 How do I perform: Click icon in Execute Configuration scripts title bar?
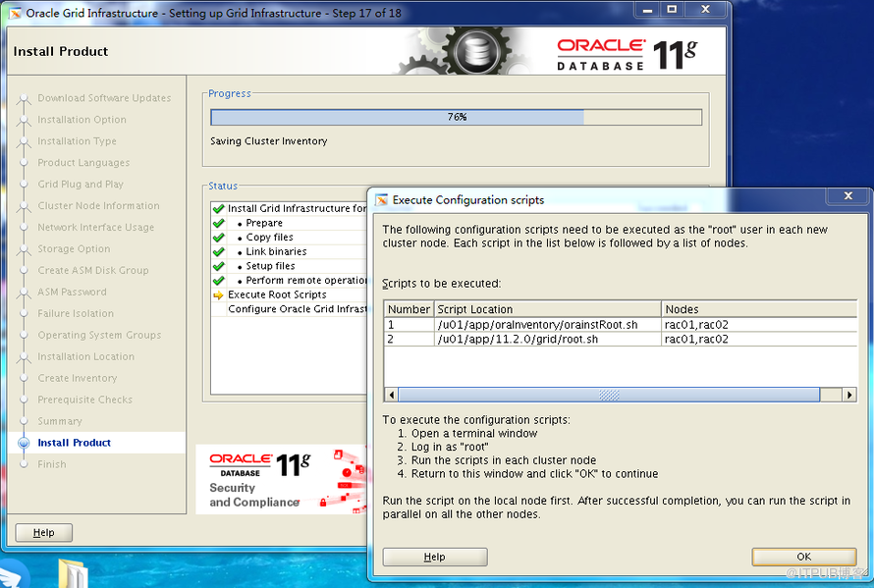(381, 200)
